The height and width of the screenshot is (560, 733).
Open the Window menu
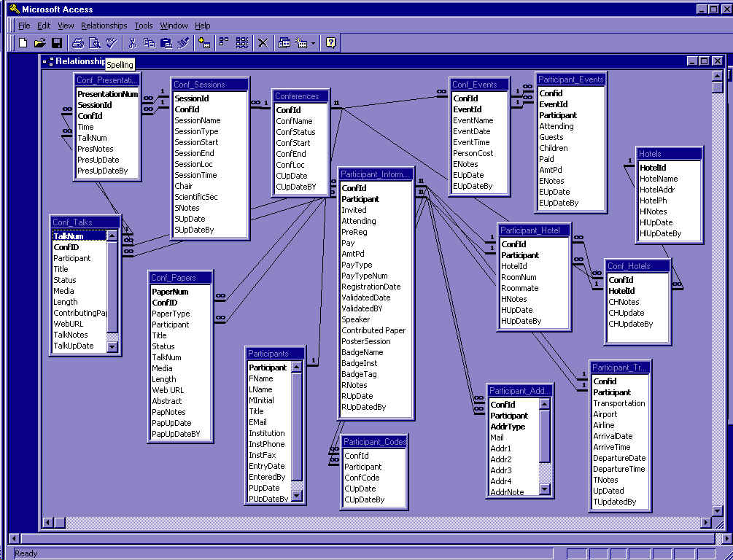click(174, 26)
